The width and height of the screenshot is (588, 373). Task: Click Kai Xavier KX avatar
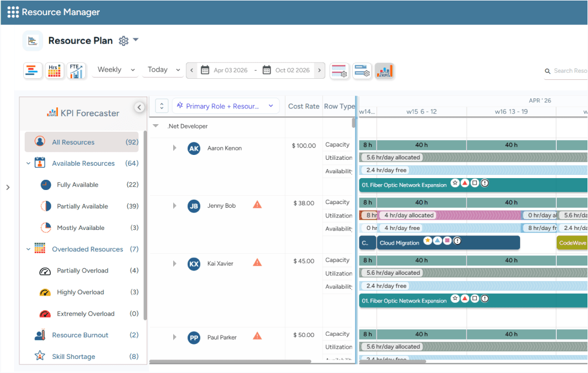194,264
